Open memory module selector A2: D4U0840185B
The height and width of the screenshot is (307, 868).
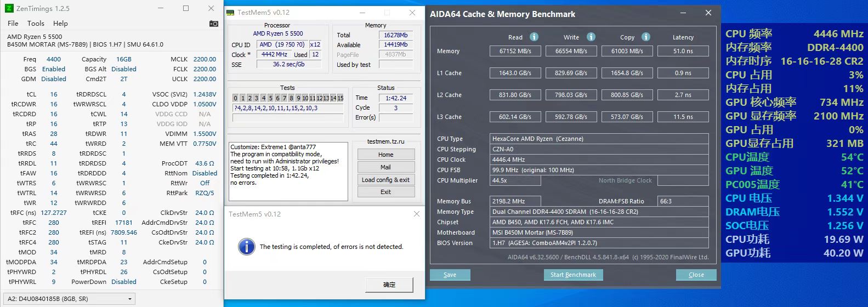click(70, 299)
